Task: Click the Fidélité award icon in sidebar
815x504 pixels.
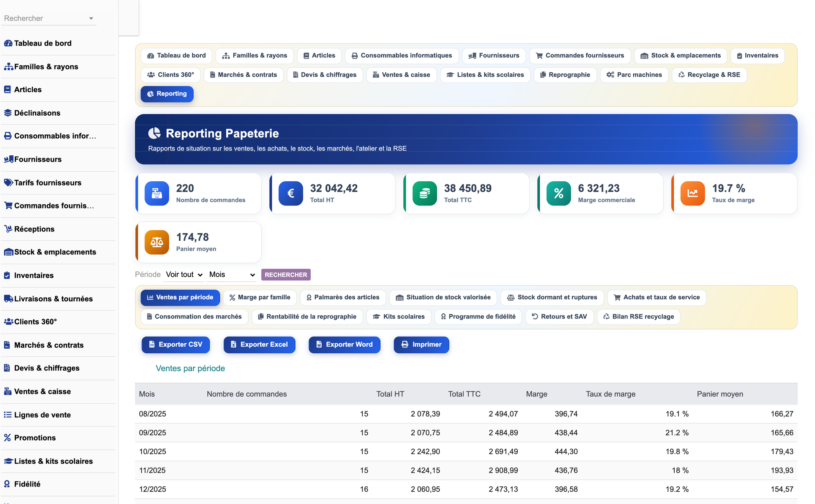Action: tap(7, 484)
